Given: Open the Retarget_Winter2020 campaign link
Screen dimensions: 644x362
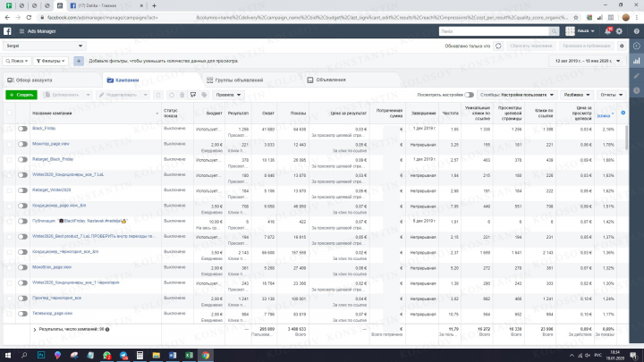Looking at the screenshot, I should [x=51, y=190].
